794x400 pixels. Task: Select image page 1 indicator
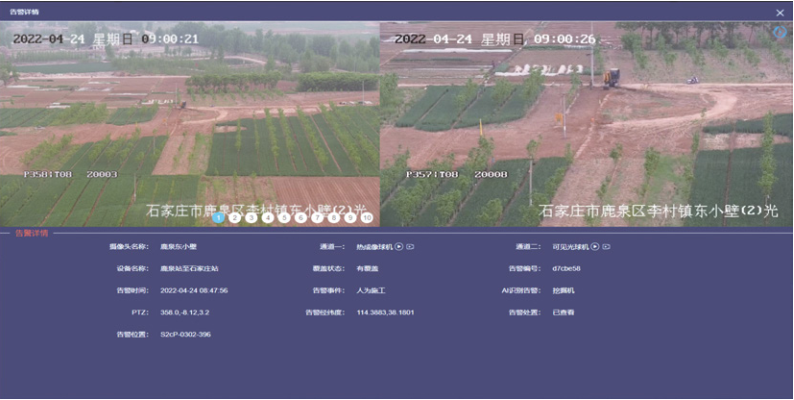(218, 217)
